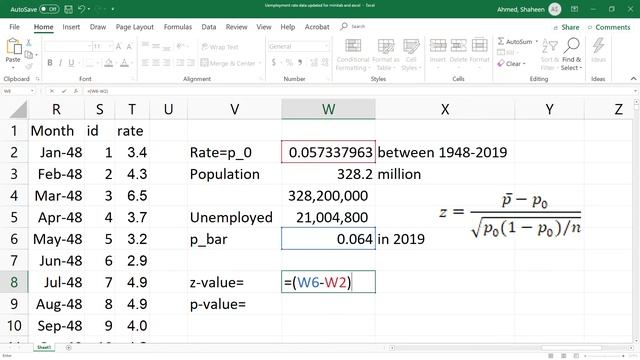The height and width of the screenshot is (360, 640).
Task: Toggle Bold formatting
Action: click(50, 63)
